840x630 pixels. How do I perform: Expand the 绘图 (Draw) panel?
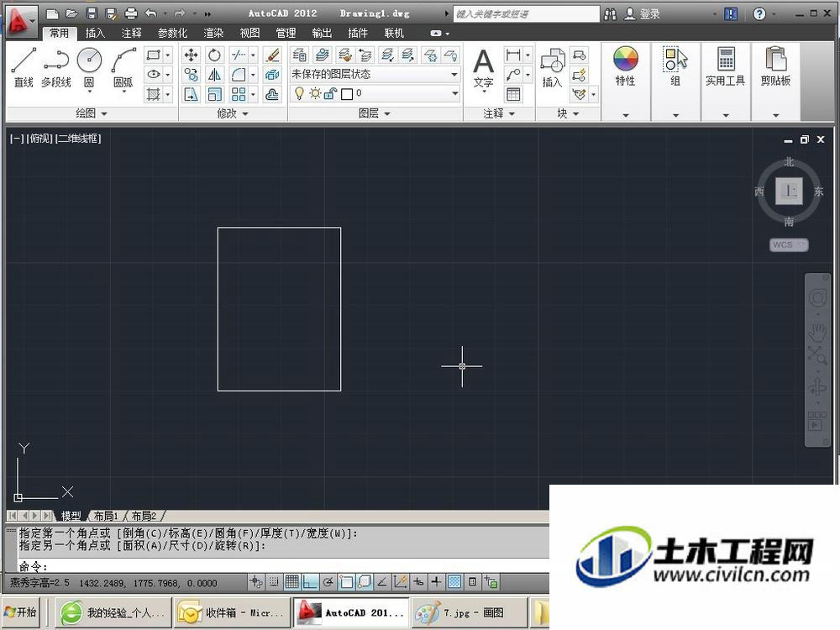pyautogui.click(x=92, y=113)
